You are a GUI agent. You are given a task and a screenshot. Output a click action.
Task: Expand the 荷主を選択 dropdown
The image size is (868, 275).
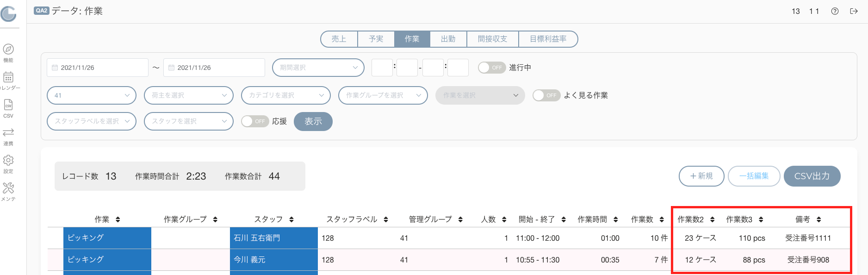pos(189,95)
